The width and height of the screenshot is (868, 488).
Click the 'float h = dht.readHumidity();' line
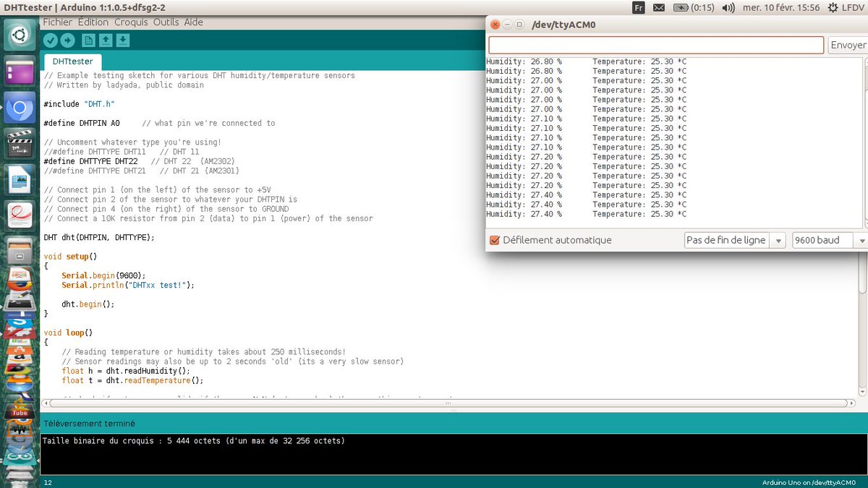(x=126, y=371)
